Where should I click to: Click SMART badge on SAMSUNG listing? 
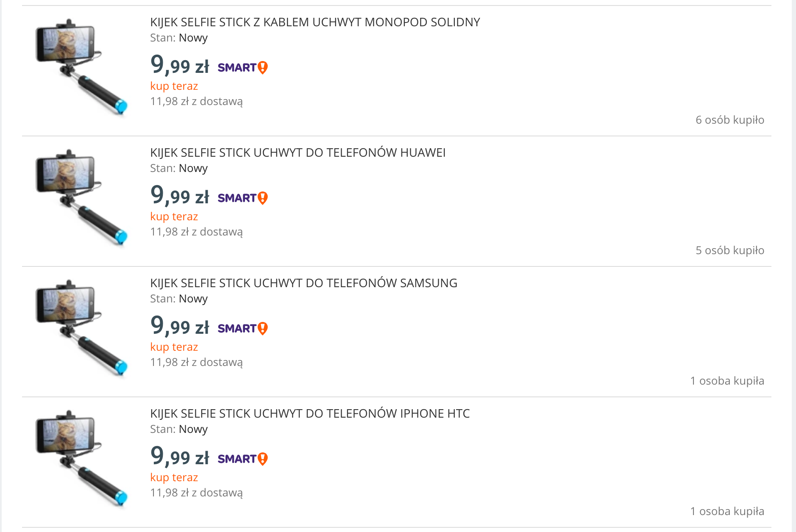[x=242, y=328]
